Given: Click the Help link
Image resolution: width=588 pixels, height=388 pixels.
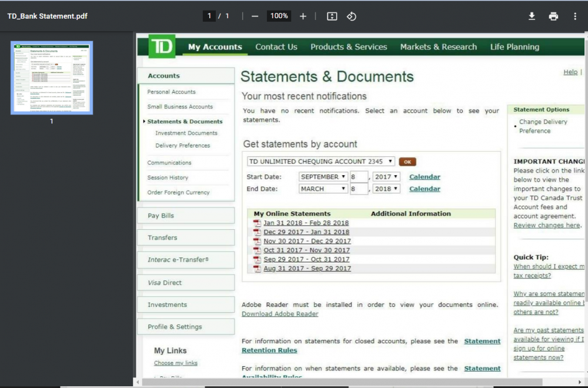Looking at the screenshot, I should point(570,72).
